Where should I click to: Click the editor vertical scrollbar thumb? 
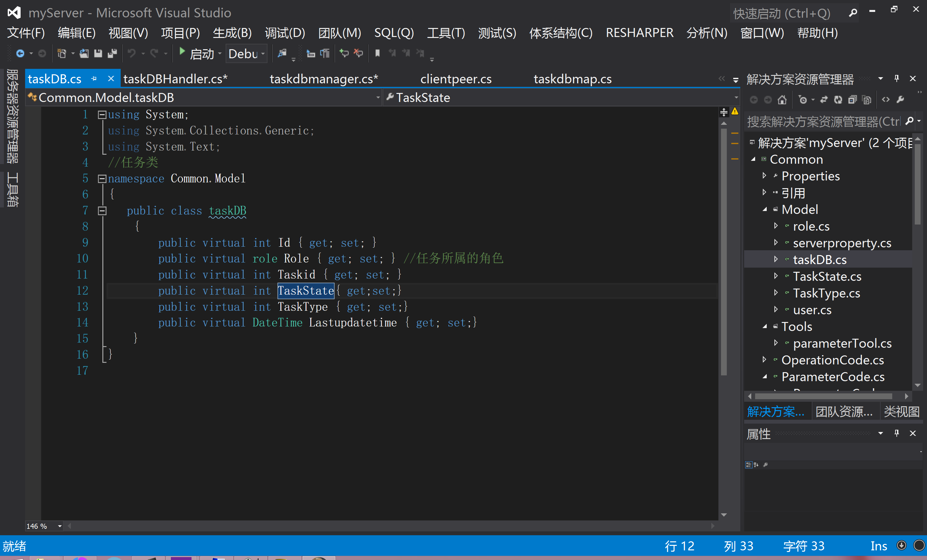pos(724,252)
